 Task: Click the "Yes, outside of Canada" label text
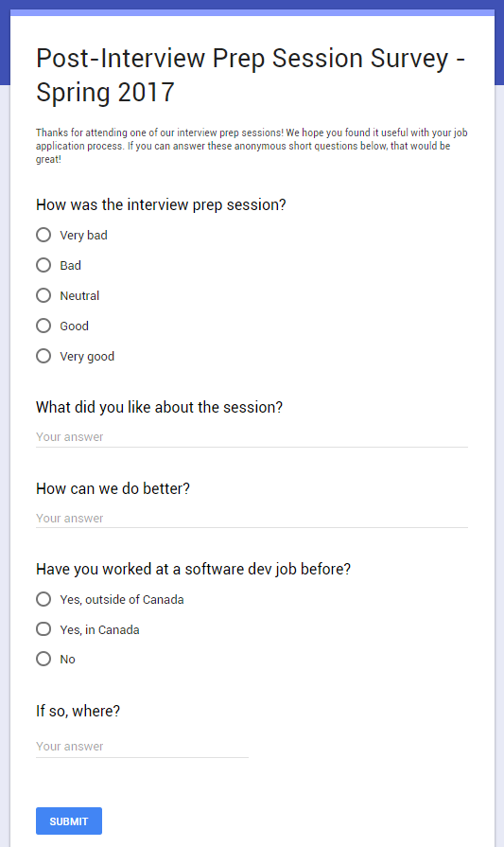tap(121, 600)
